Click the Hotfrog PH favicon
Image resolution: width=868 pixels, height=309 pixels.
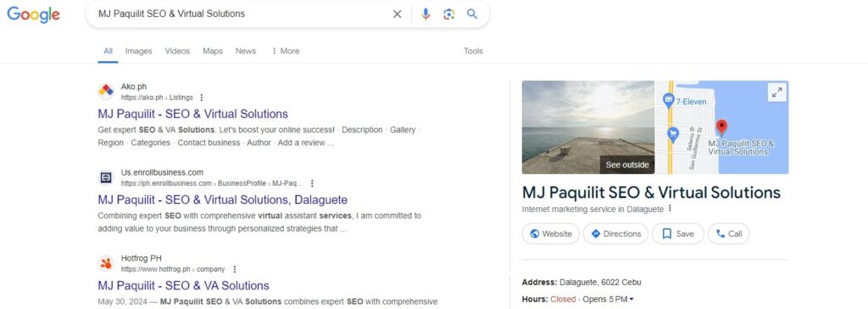point(106,263)
